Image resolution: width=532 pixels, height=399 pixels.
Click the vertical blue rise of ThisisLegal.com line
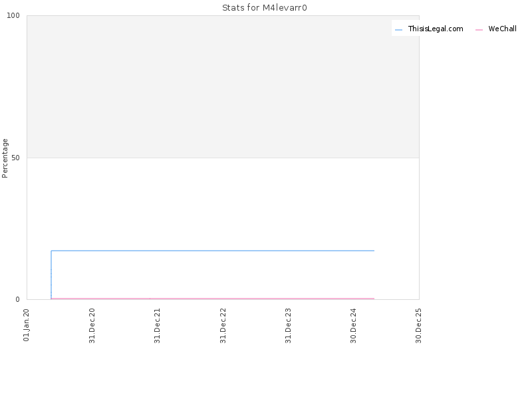coord(51,275)
